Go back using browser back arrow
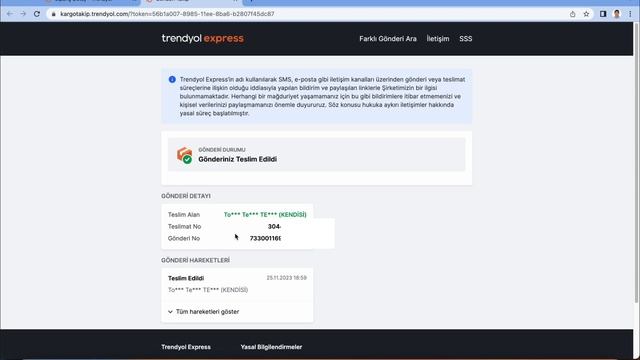 point(10,14)
